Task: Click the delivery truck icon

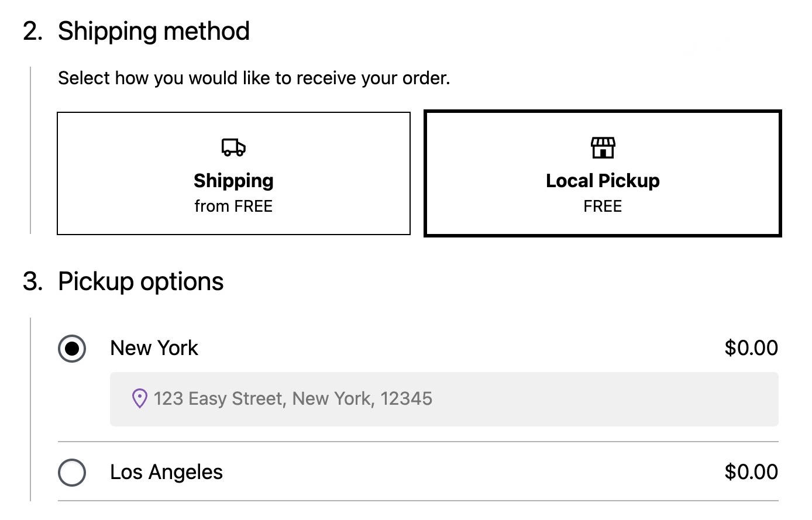Action: (233, 147)
